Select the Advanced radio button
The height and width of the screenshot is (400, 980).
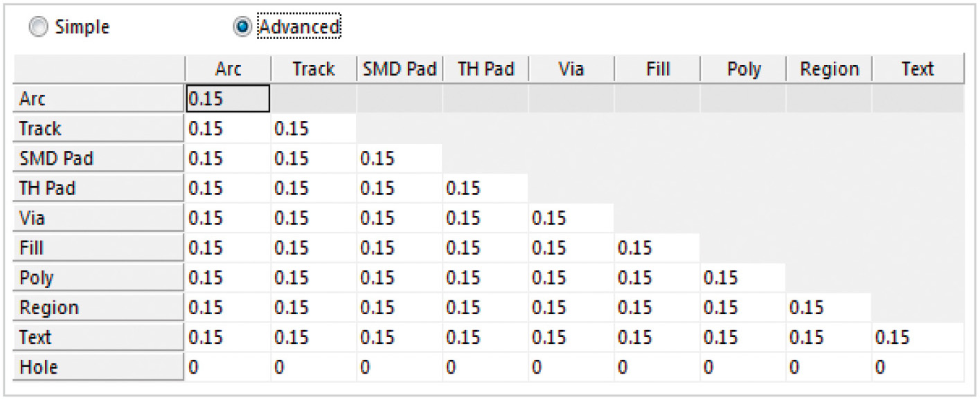pos(243,27)
